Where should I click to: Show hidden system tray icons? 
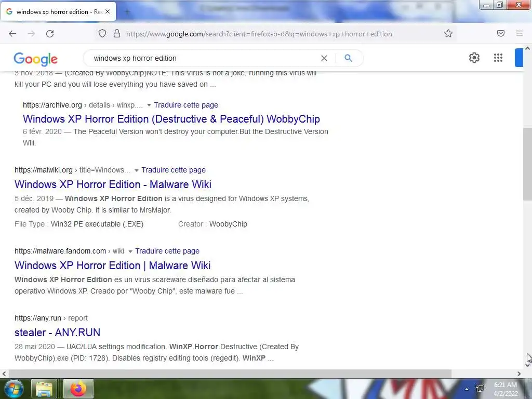click(467, 389)
